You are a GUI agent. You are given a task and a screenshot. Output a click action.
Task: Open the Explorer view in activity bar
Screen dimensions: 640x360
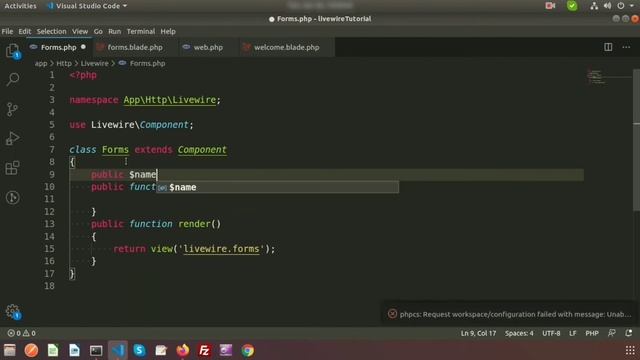pyautogui.click(x=13, y=51)
